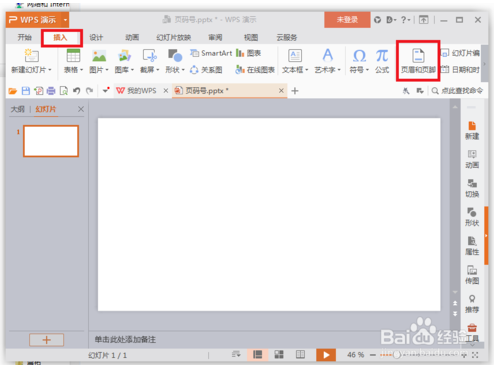Switch to the 设计 ribbon tab
Screen dimensions: 494x365
coord(96,37)
